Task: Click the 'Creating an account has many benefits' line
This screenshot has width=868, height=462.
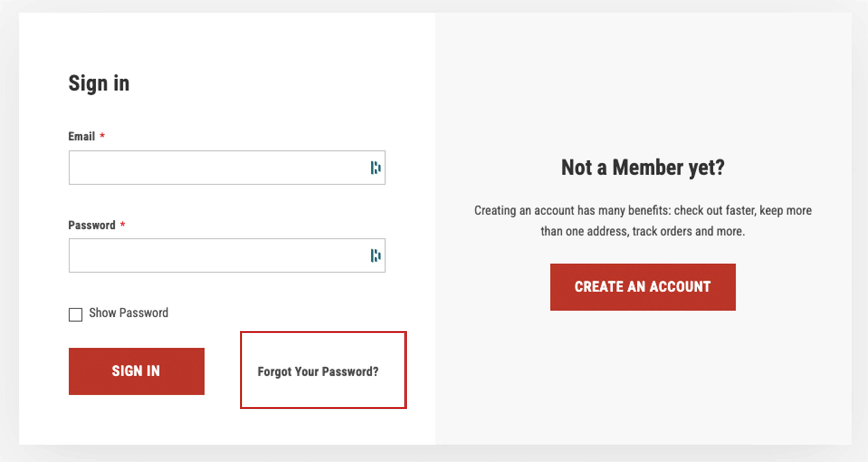Action: [643, 210]
